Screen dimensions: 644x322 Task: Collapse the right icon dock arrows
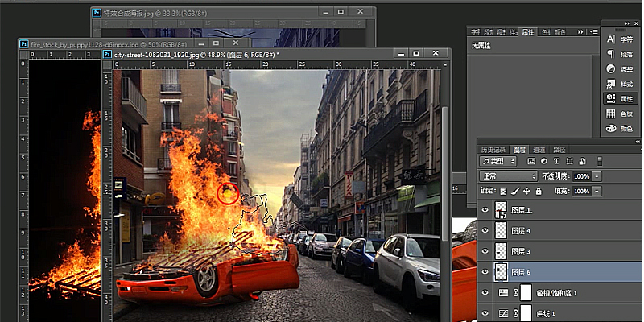pos(628,23)
